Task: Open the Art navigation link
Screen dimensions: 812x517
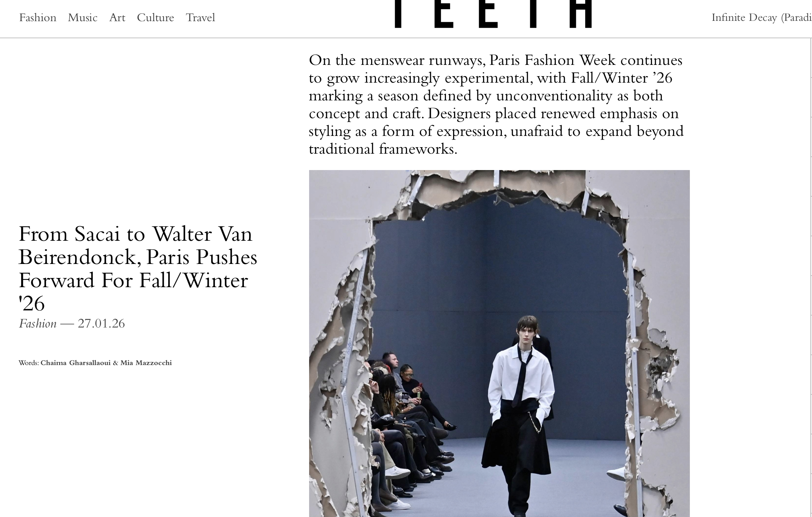Action: click(117, 17)
